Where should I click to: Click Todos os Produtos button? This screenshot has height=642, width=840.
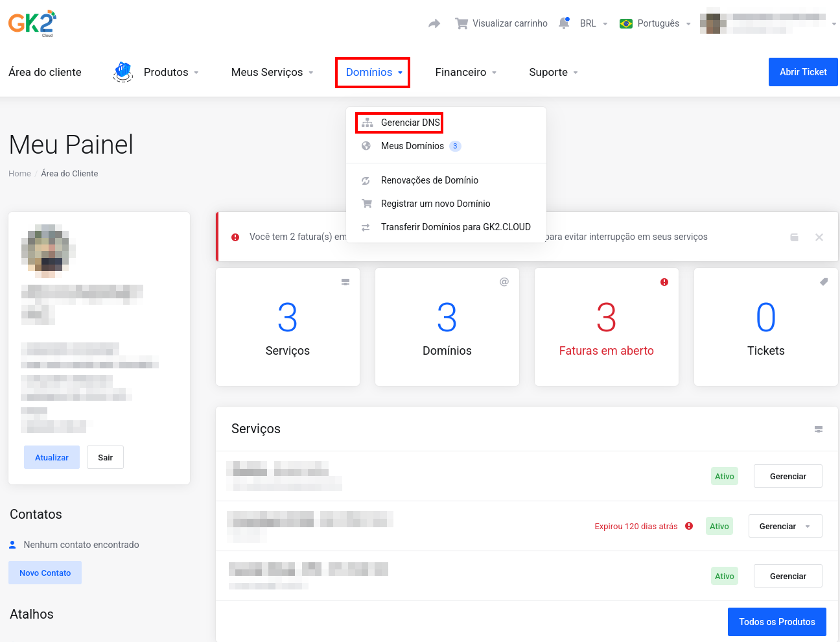pos(776,622)
